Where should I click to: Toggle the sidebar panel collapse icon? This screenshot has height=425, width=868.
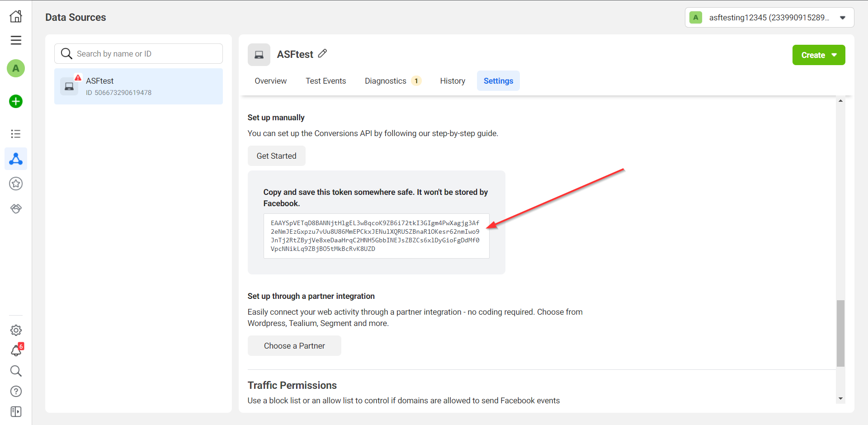point(16,411)
